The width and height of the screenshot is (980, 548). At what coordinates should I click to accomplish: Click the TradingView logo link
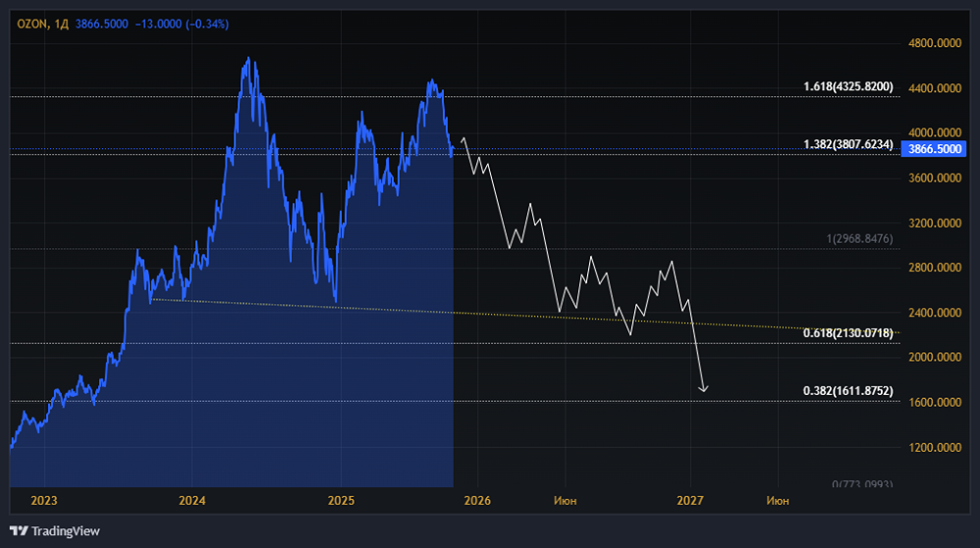tap(55, 531)
